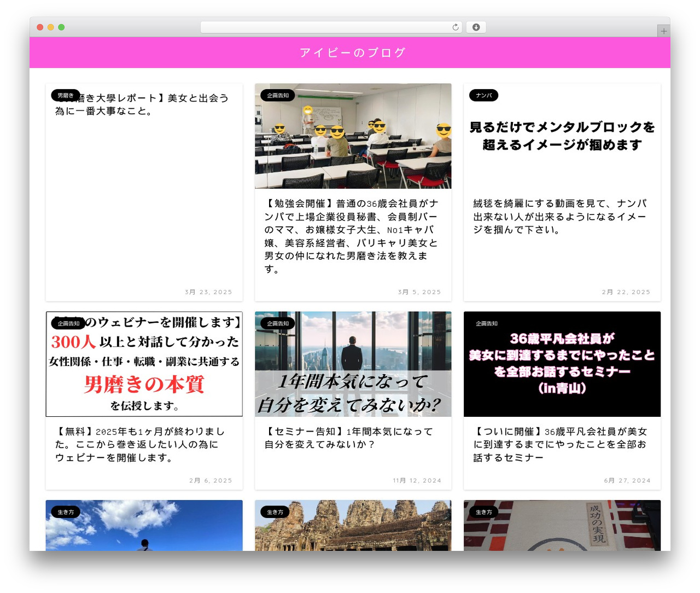Click the 男磨き category badge
This screenshot has width=700, height=593.
66,95
